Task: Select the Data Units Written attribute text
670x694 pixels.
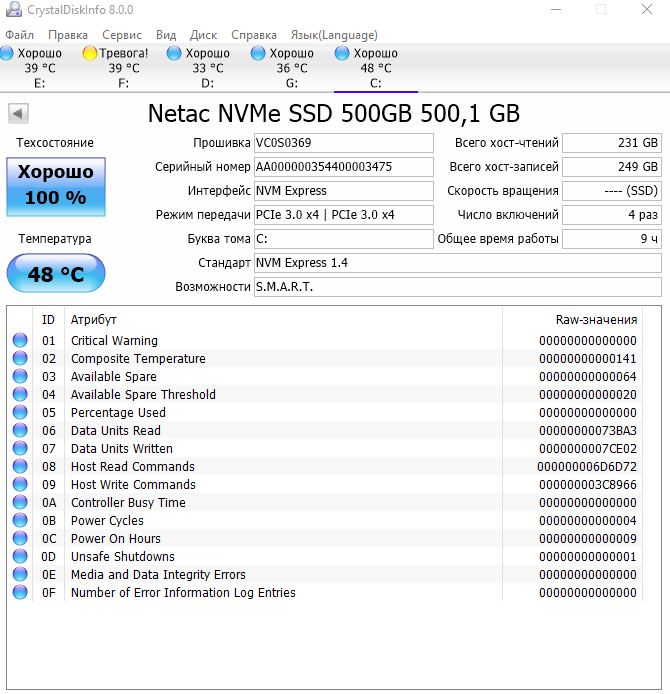Action: 122,449
